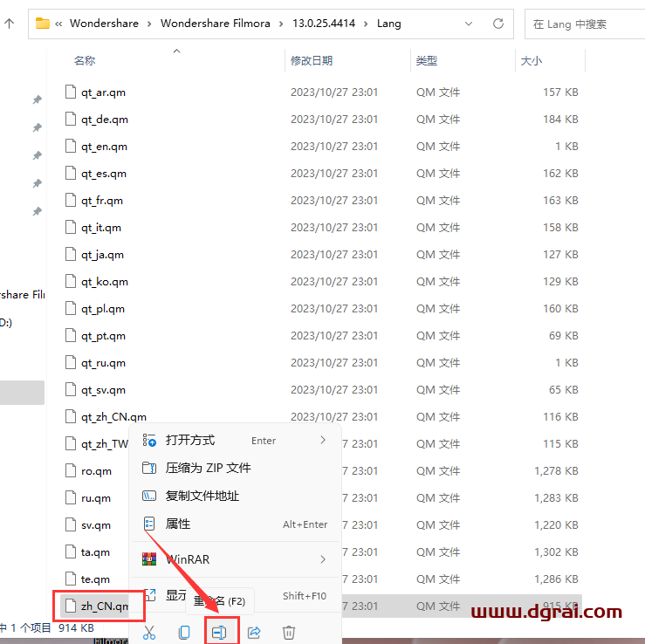Click the 157 KB size cell

(560, 92)
